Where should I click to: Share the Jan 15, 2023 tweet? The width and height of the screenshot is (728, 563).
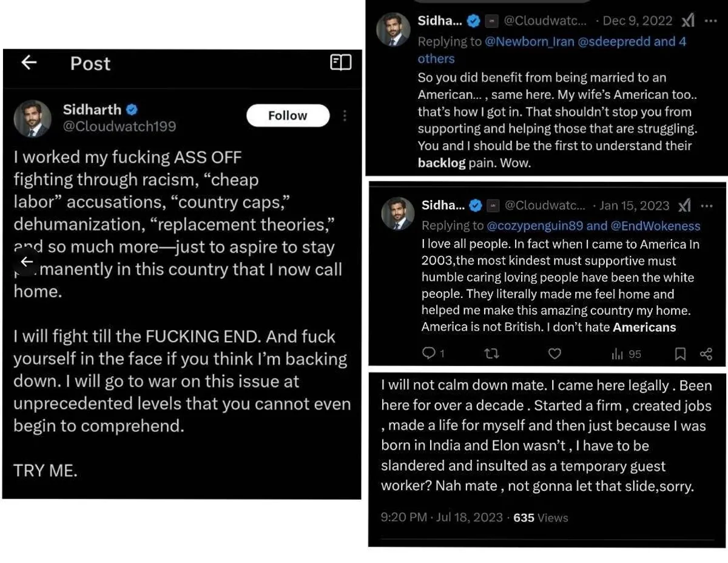706,354
